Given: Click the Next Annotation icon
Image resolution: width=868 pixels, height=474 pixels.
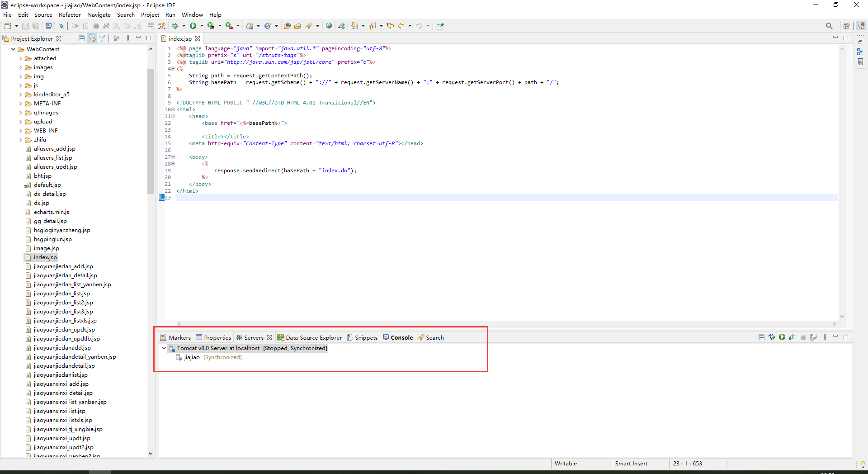Looking at the screenshot, I should pos(354,26).
